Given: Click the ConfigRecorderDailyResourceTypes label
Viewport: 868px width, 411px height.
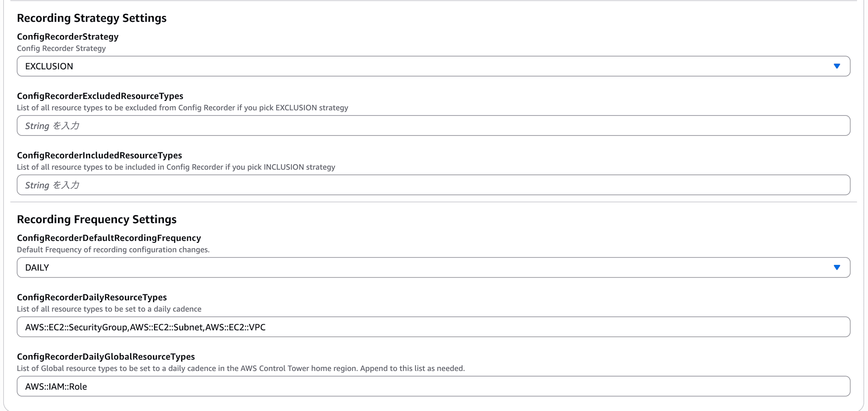Looking at the screenshot, I should (x=92, y=297).
